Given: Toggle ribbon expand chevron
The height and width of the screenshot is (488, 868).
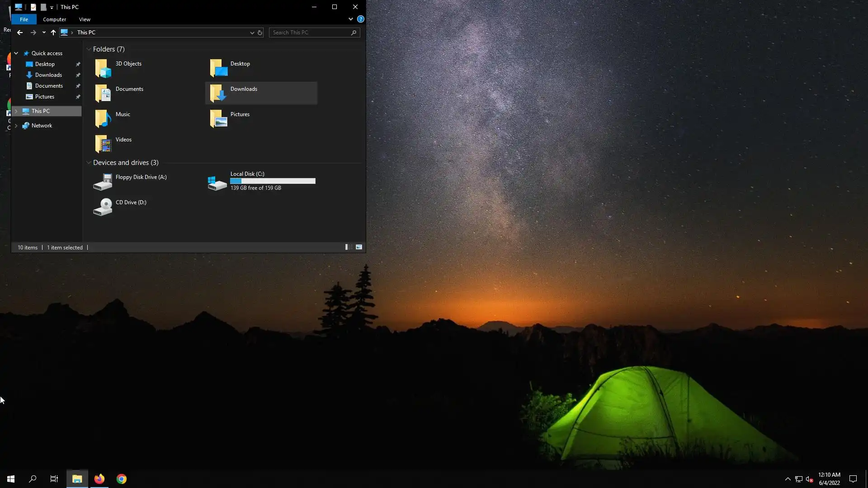Looking at the screenshot, I should coord(350,19).
